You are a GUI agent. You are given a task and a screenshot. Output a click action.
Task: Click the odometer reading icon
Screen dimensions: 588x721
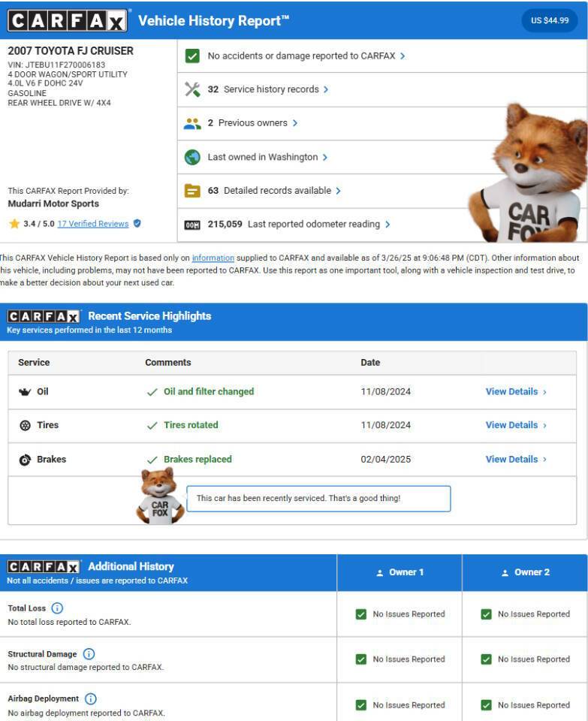192,225
